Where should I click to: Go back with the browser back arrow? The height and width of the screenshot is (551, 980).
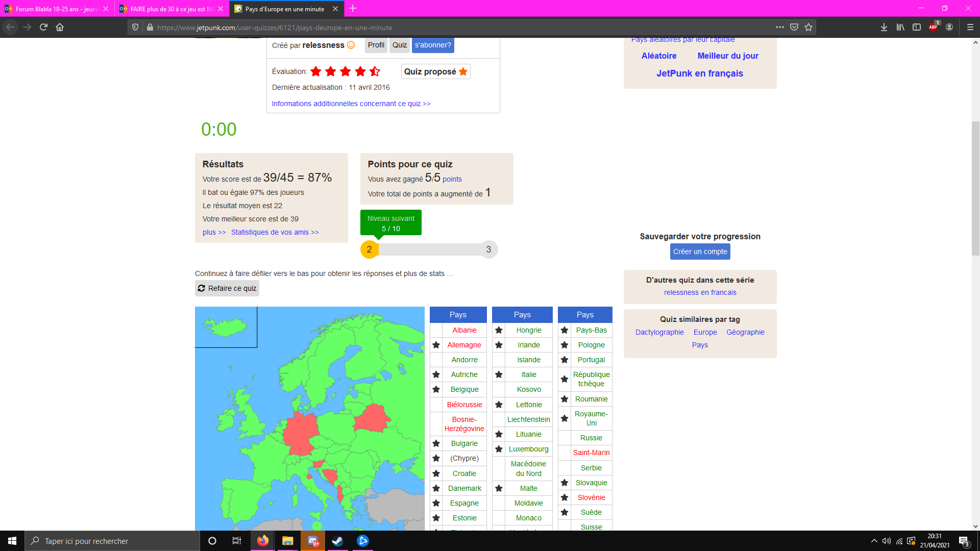[x=10, y=27]
